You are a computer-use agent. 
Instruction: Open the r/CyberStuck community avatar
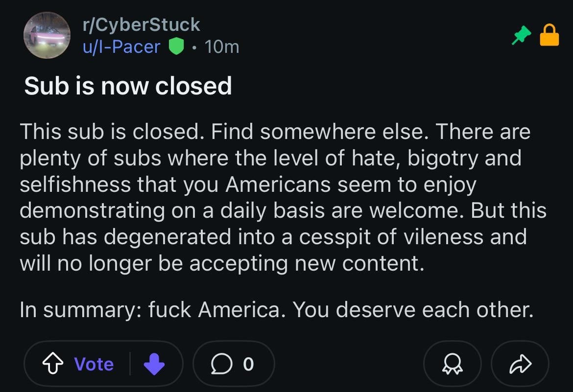click(x=47, y=35)
